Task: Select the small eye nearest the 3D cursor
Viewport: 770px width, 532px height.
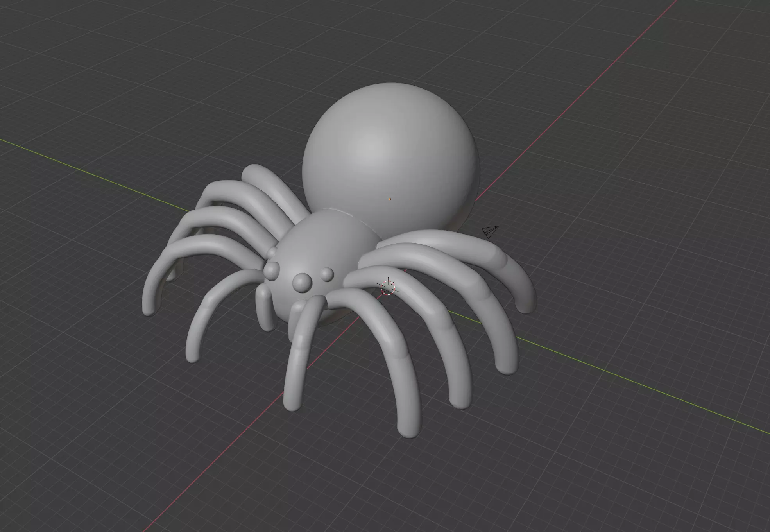Action: tap(328, 274)
